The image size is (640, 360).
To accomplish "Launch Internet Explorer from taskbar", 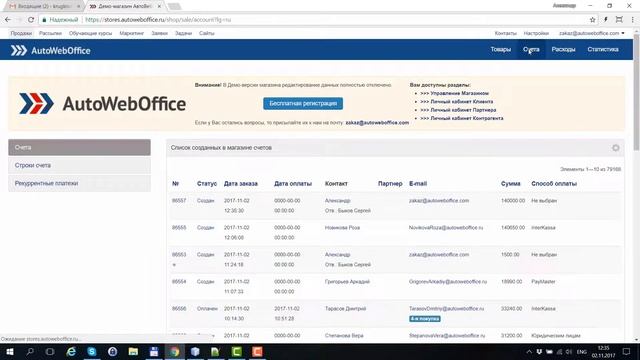I will [71, 351].
